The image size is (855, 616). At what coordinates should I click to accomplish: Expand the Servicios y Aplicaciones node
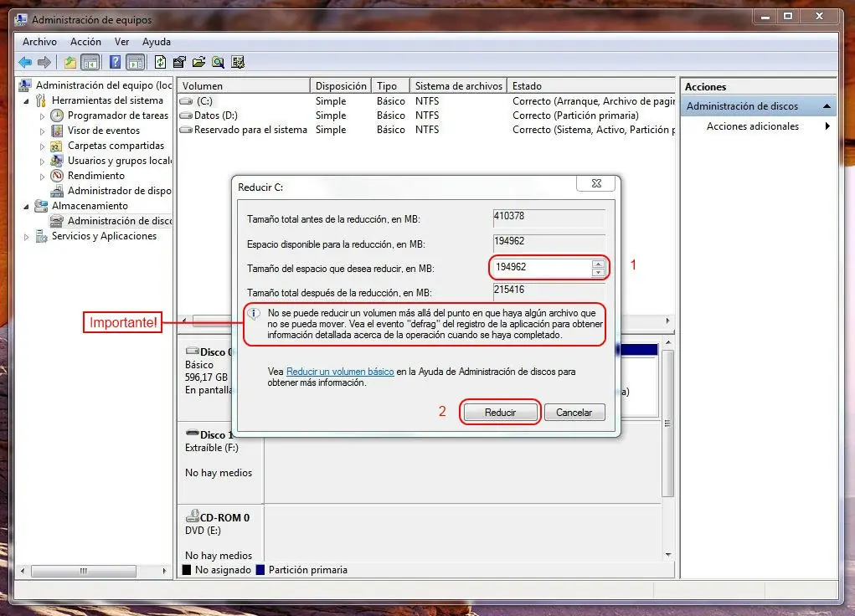pos(27,237)
